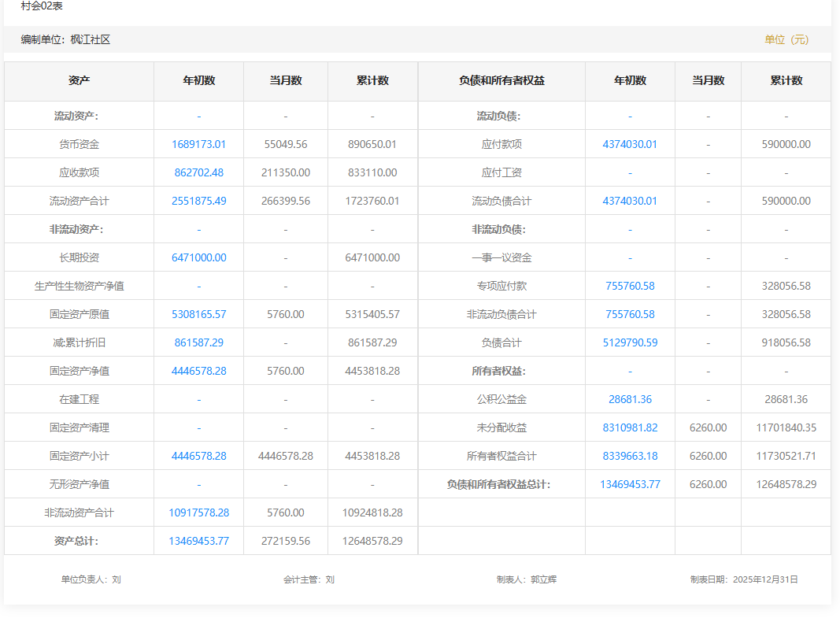Screen dimensions: 840x618
Task: Select 货币资金 当月数 cell 55049.56
Action: (285, 144)
